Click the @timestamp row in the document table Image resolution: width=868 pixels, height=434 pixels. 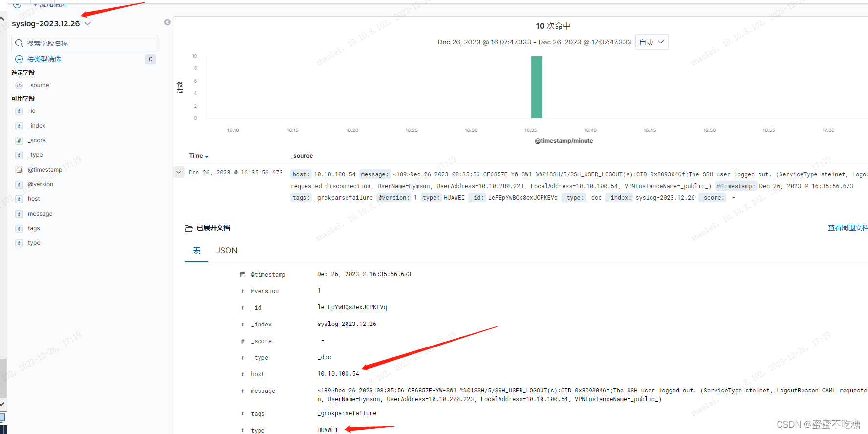[526, 274]
